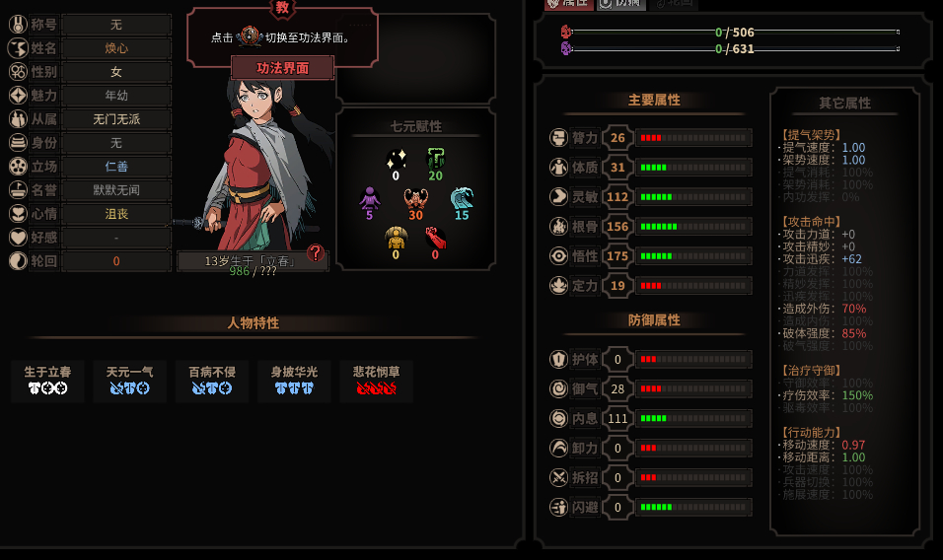The height and width of the screenshot is (560, 943).
Task: Open the 功法界面 skills interface button
Action: pyautogui.click(x=283, y=68)
